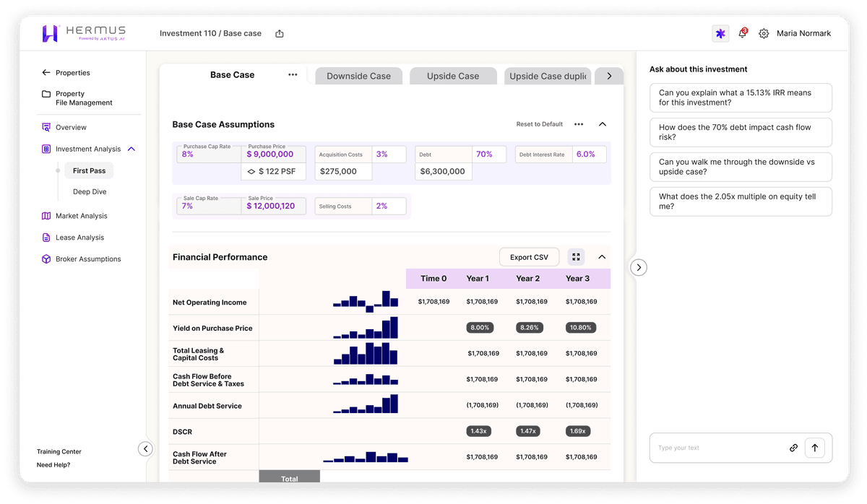Collapse the Base Case Assumptions section
Image resolution: width=867 pixels, height=504 pixels.
coord(603,123)
